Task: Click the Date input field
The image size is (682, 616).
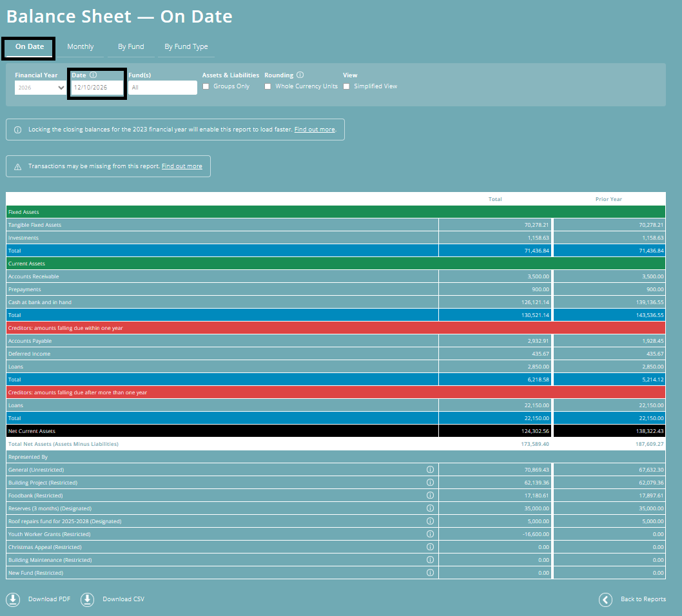Action: tap(97, 88)
